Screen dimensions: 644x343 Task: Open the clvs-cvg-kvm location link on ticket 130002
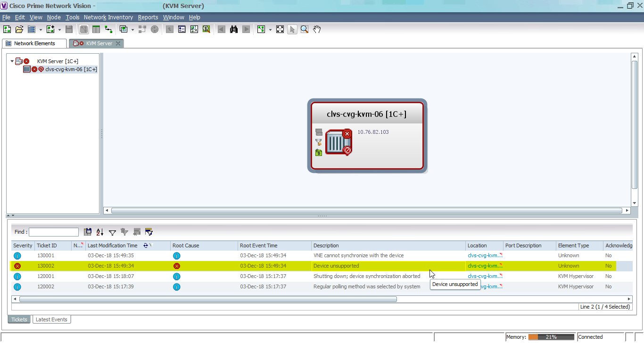click(482, 266)
